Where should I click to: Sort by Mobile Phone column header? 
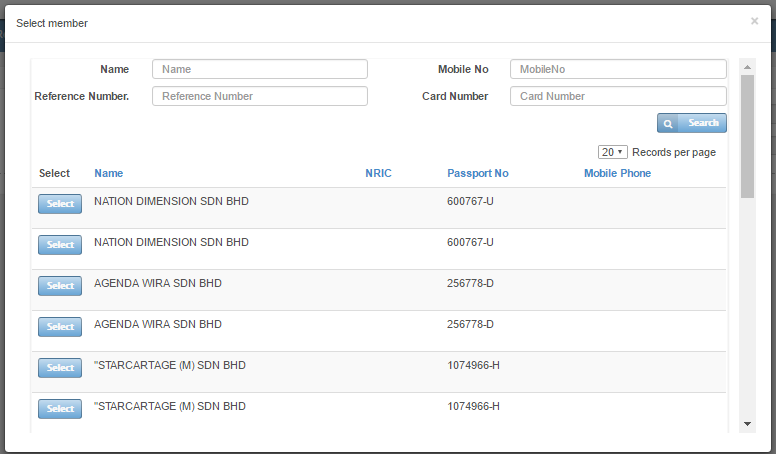(617, 173)
